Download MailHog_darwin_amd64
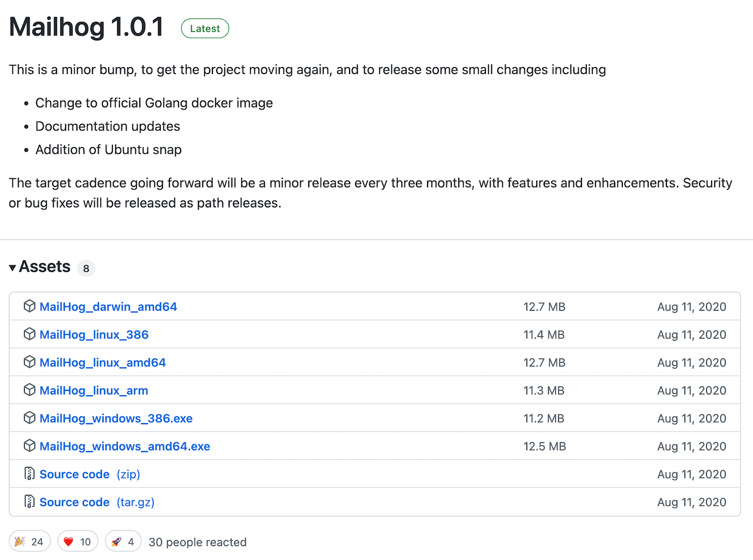This screenshot has width=753, height=560. (108, 306)
